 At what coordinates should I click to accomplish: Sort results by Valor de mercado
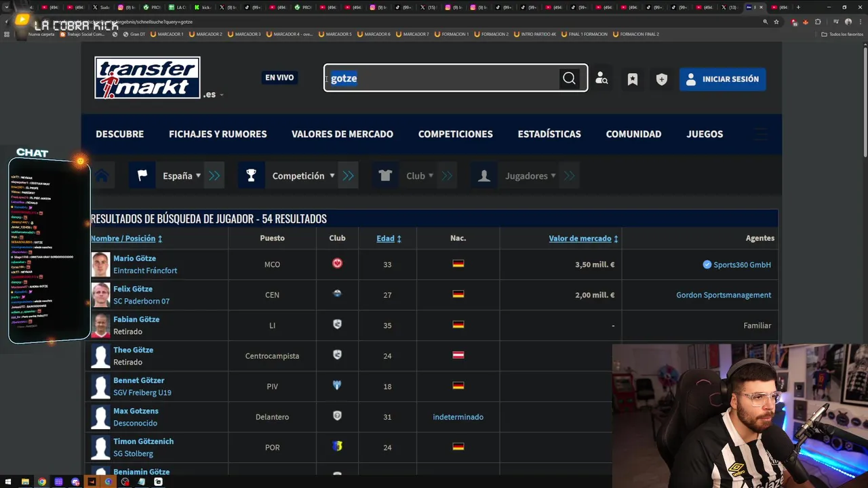[583, 239]
